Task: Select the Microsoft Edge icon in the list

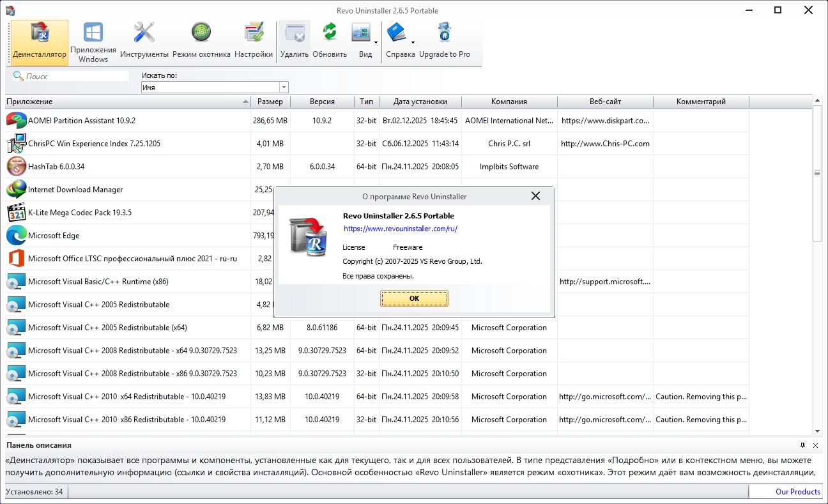Action: pos(16,235)
